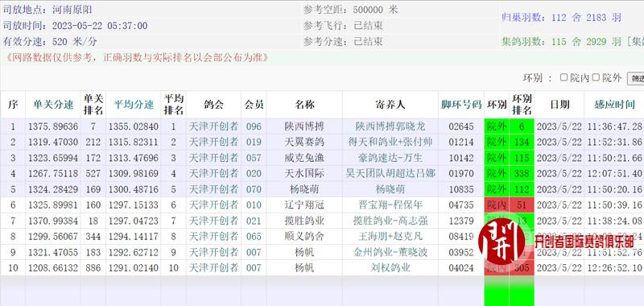
Task: Open 天津开创者 link in row 1
Action: point(213,126)
